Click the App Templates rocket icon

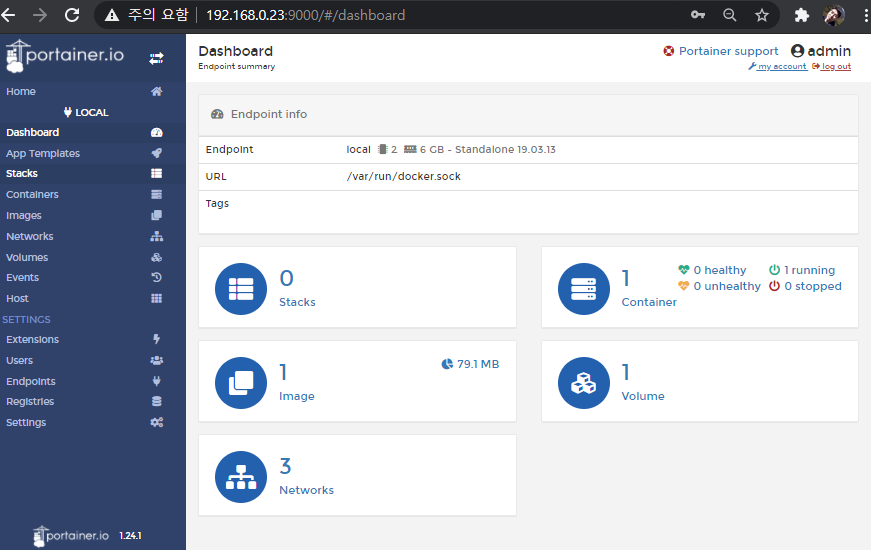(157, 153)
